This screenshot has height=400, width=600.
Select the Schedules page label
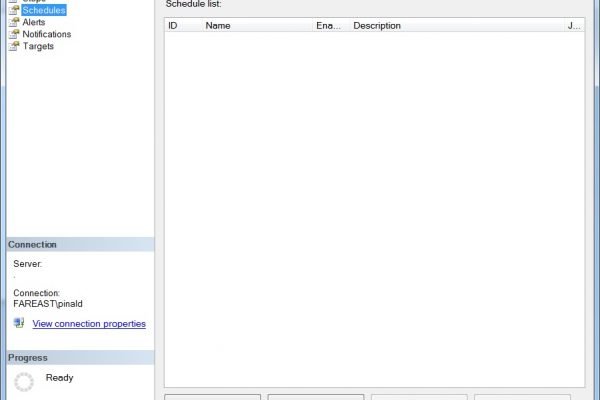click(x=43, y=11)
